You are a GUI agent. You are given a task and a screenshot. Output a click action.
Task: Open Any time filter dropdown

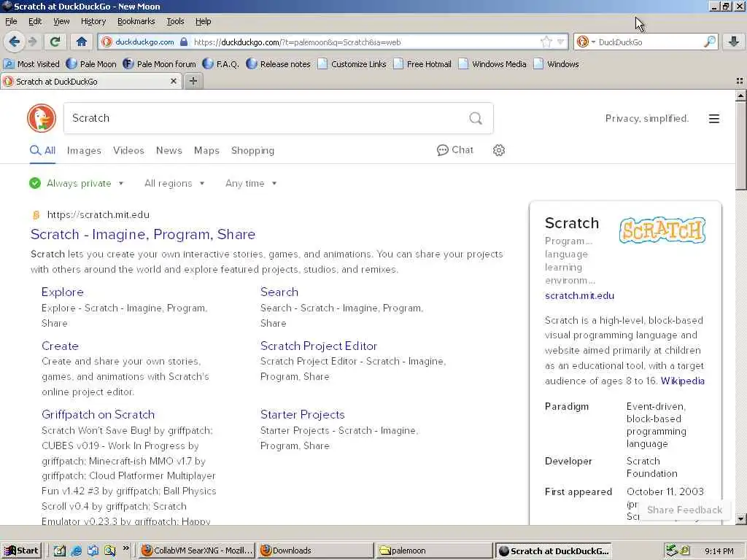click(x=251, y=183)
